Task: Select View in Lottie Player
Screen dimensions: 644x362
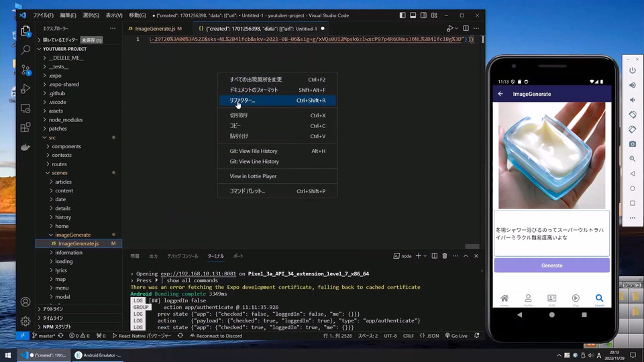Action: coord(278,176)
